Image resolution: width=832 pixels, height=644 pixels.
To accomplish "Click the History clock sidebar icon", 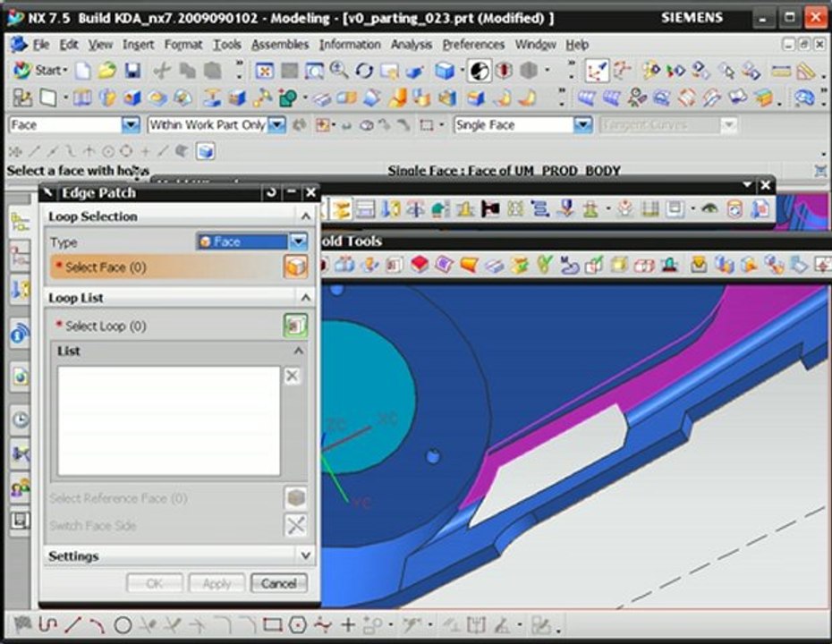I will pos(21,419).
